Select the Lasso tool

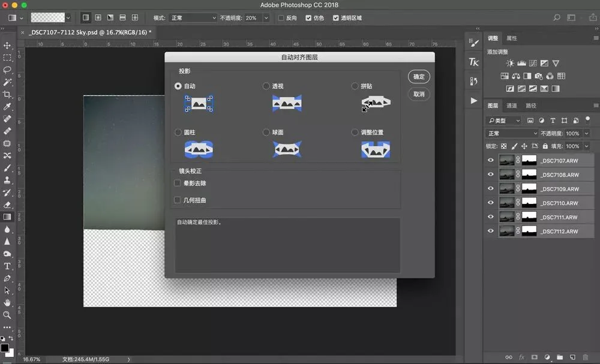click(7, 70)
